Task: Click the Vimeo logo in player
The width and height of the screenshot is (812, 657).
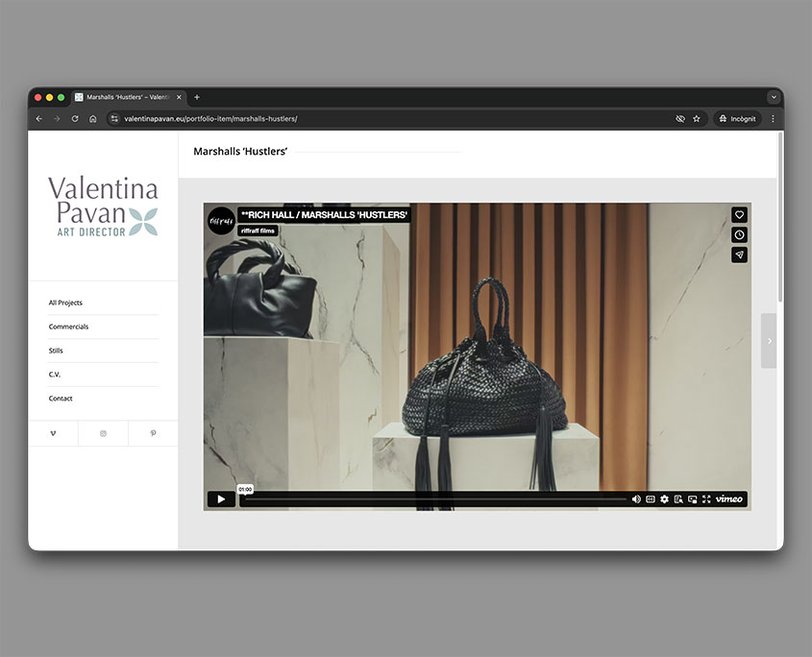Action: click(729, 499)
